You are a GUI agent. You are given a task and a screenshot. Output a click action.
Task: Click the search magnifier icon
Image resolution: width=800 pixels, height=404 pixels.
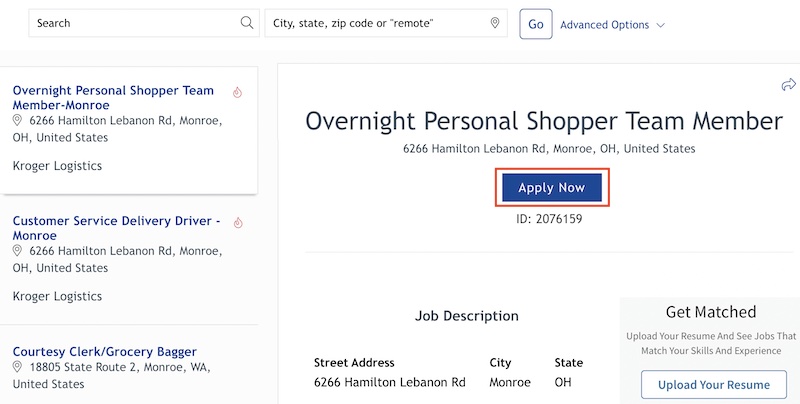247,23
